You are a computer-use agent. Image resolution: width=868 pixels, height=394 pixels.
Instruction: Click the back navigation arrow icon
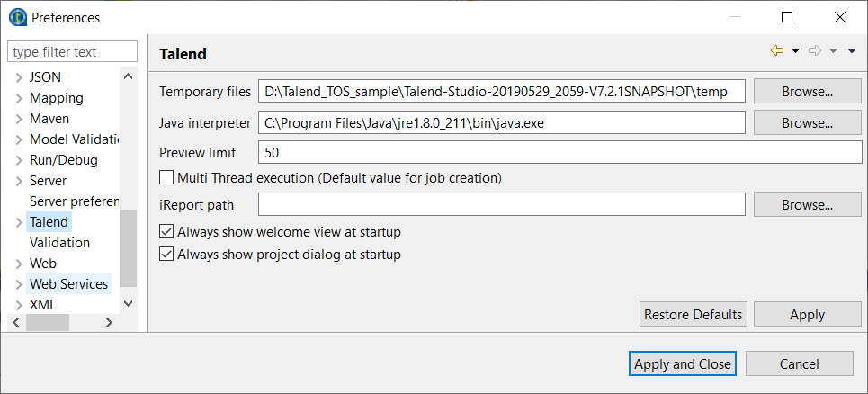tap(777, 51)
